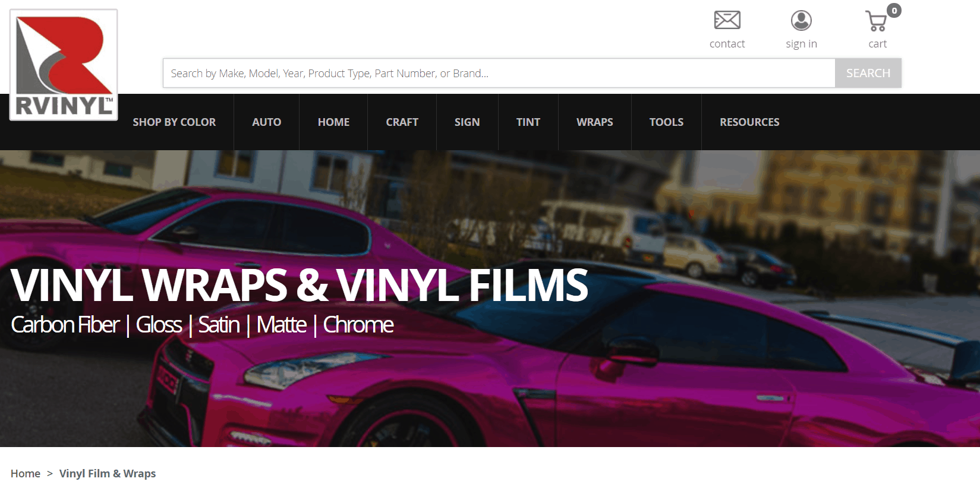Open the WRAPS menu item
Screen dimensions: 980x491
(x=594, y=122)
